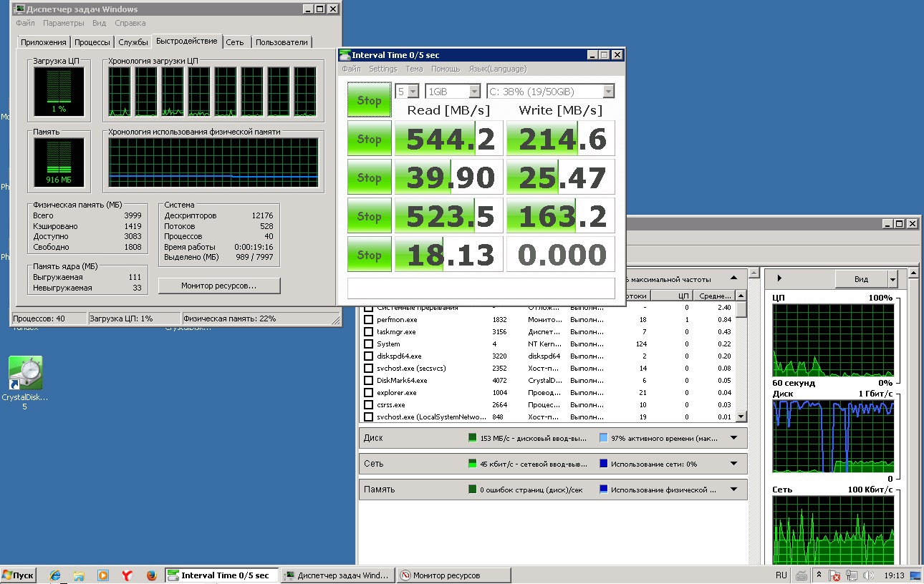Image resolution: width=924 pixels, height=584 pixels.
Task: Click the CrystalDiskMark title bar app icon
Action: (345, 55)
